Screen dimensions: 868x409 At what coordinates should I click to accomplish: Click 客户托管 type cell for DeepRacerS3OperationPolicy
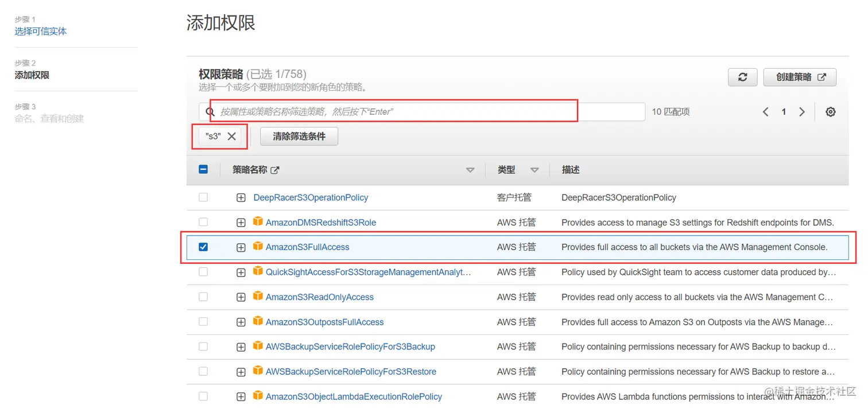coord(514,197)
